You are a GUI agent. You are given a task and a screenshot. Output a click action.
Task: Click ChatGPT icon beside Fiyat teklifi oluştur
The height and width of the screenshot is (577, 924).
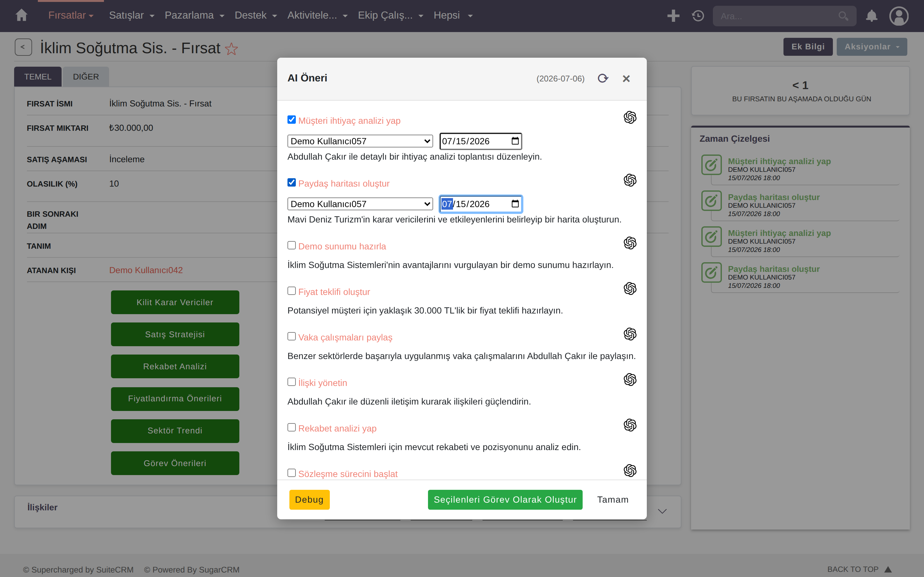629,288
